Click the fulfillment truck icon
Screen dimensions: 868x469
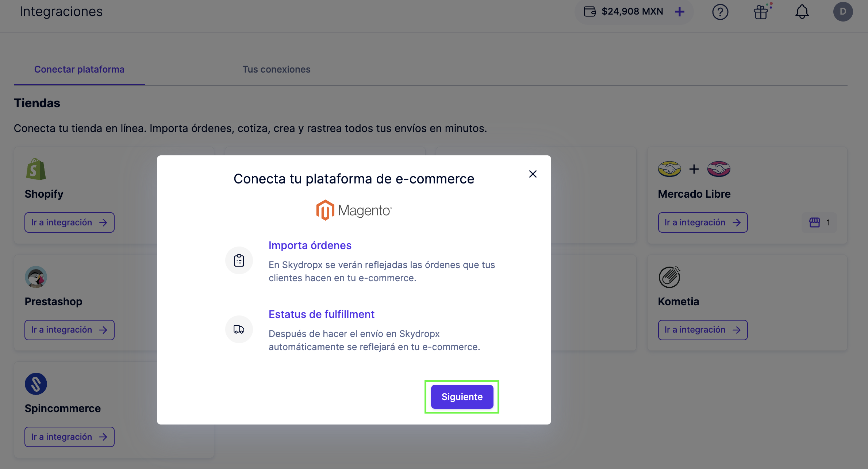[239, 329]
